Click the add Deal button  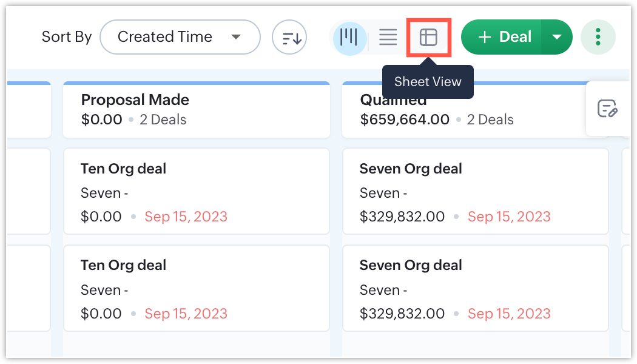click(x=504, y=37)
